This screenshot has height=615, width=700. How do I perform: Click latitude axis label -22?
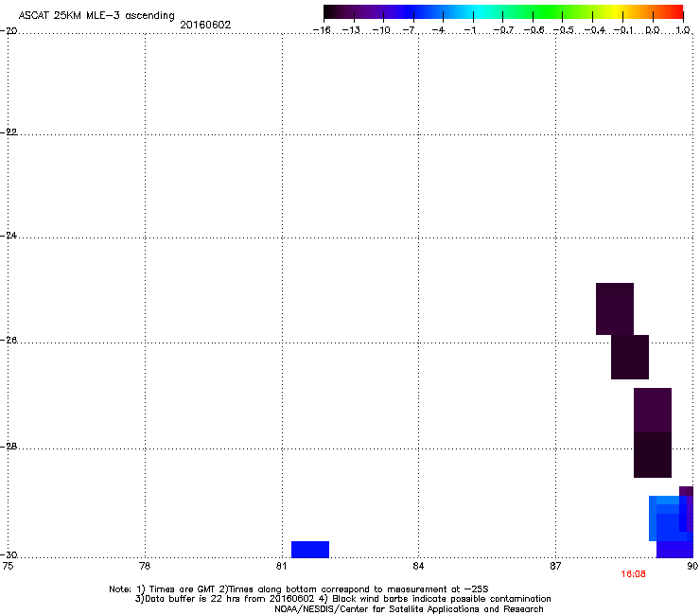click(x=9, y=132)
